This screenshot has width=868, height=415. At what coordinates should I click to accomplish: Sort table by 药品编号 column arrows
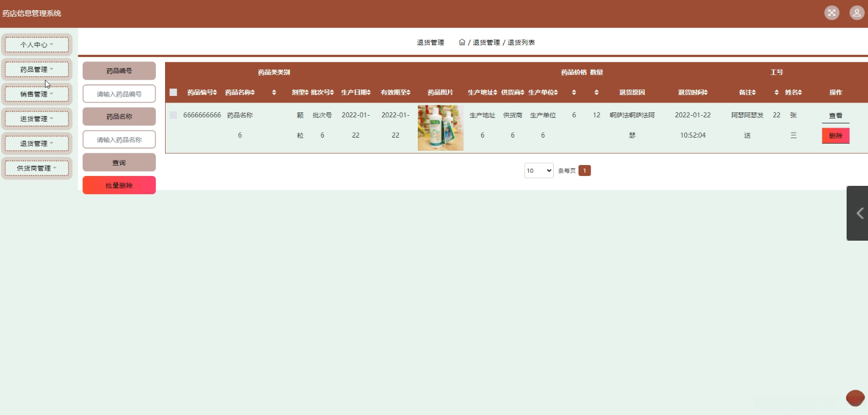215,93
